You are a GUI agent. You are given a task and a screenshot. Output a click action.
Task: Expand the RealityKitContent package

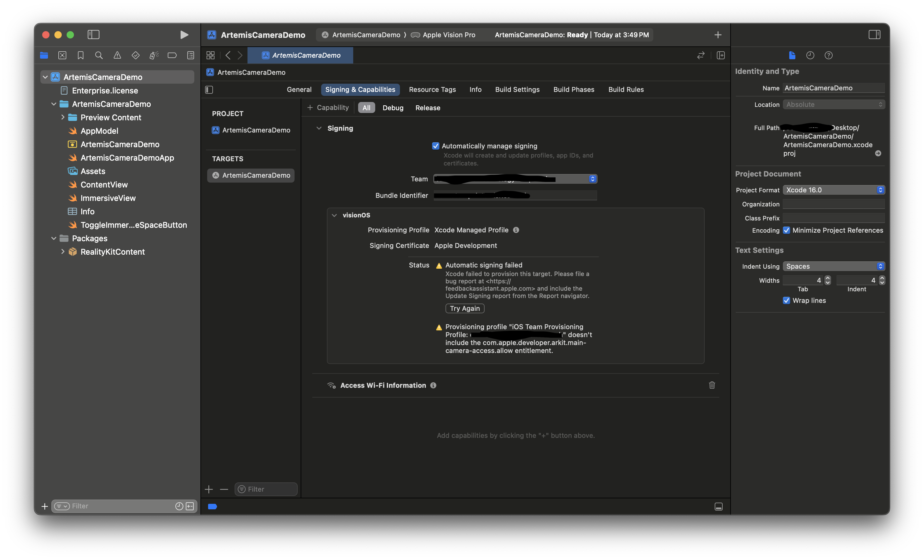63,252
